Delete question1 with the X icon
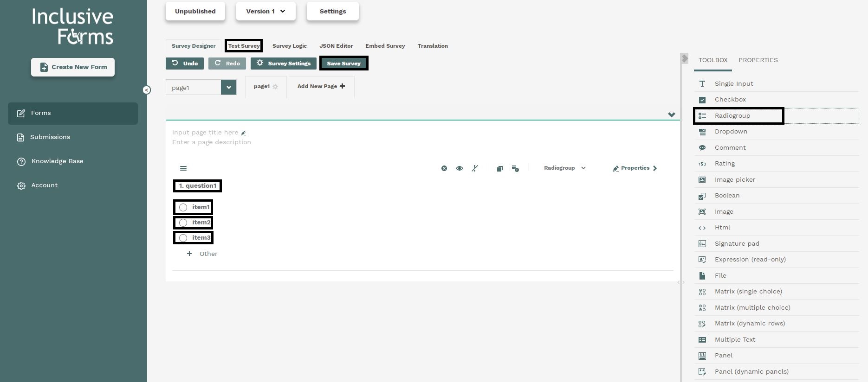The width and height of the screenshot is (868, 382). pyautogui.click(x=444, y=168)
